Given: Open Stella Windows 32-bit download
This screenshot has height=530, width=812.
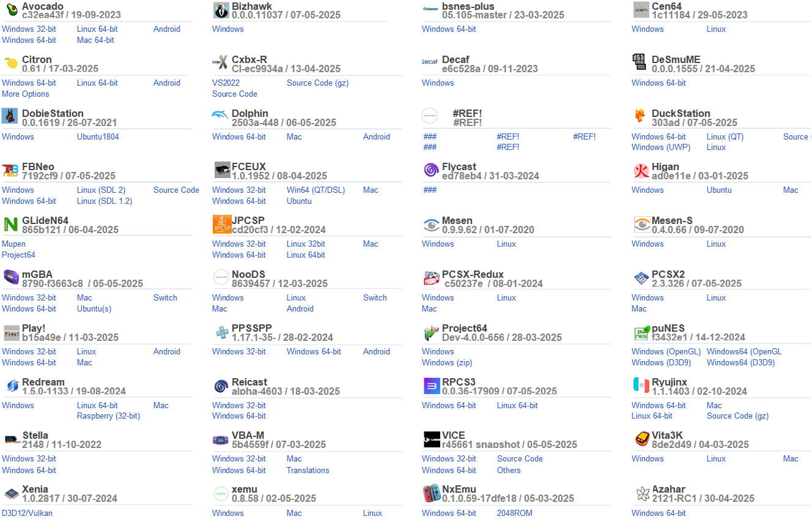Looking at the screenshot, I should coord(29,458).
